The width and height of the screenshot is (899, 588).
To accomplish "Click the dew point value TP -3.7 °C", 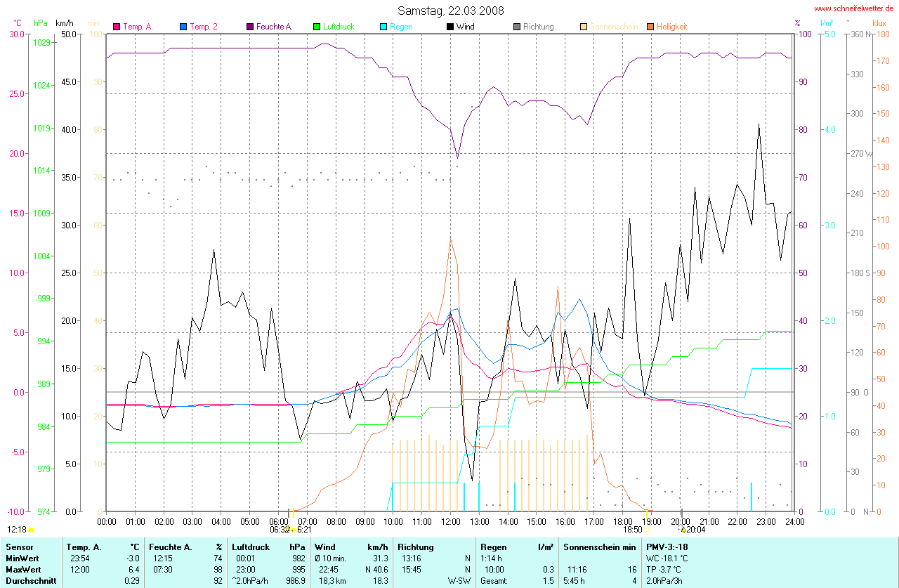I will [664, 569].
